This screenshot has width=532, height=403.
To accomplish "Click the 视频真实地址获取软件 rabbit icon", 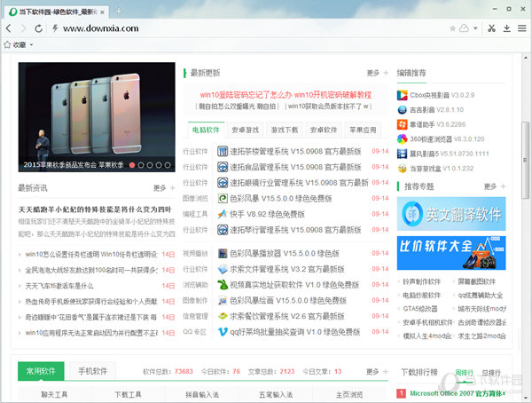I will [223, 285].
